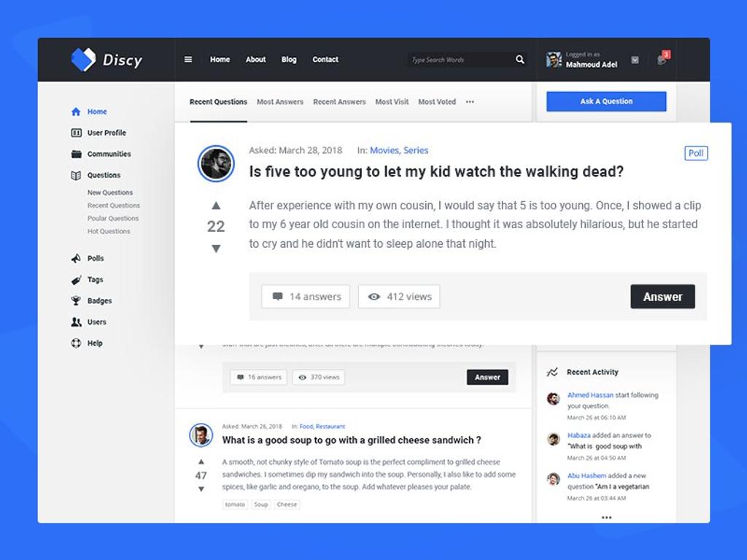Screen dimensions: 747x560
Task: Click the Discy logo
Action: coord(107,60)
